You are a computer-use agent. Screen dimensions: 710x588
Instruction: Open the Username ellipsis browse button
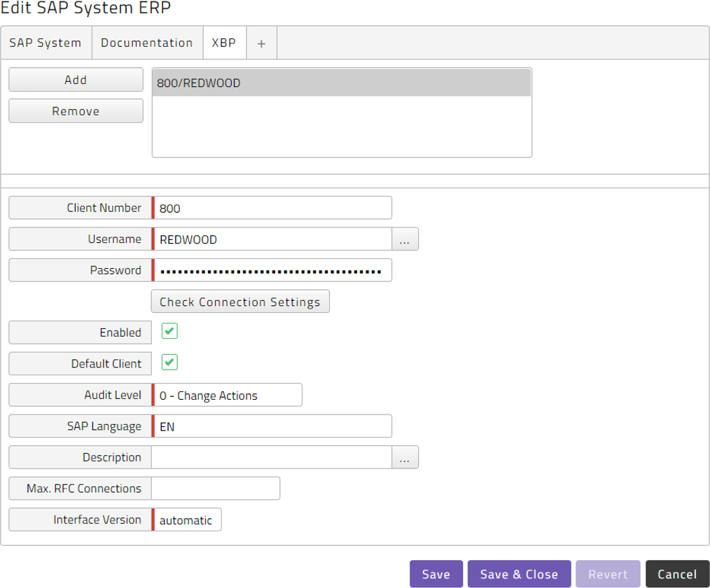405,239
